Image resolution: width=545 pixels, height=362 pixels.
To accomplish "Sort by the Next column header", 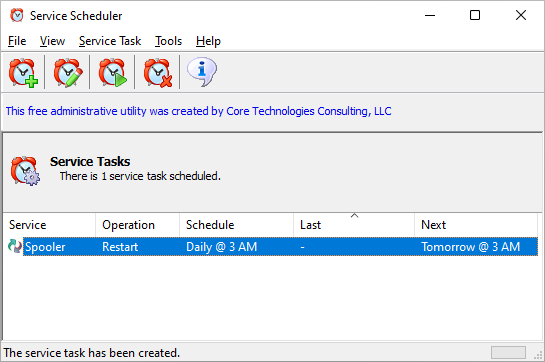I will (x=476, y=225).
